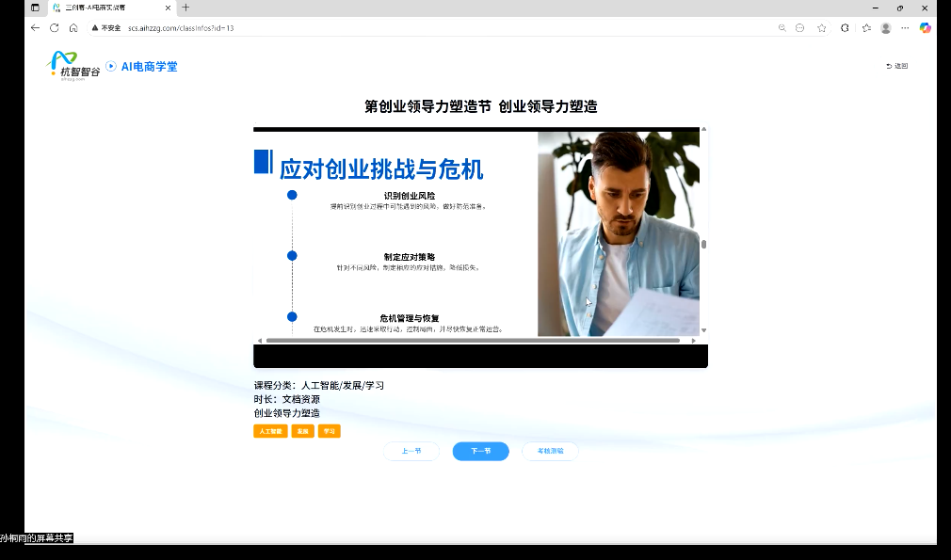This screenshot has height=560, width=951.
Task: Open a new browser tab
Action: [x=185, y=8]
